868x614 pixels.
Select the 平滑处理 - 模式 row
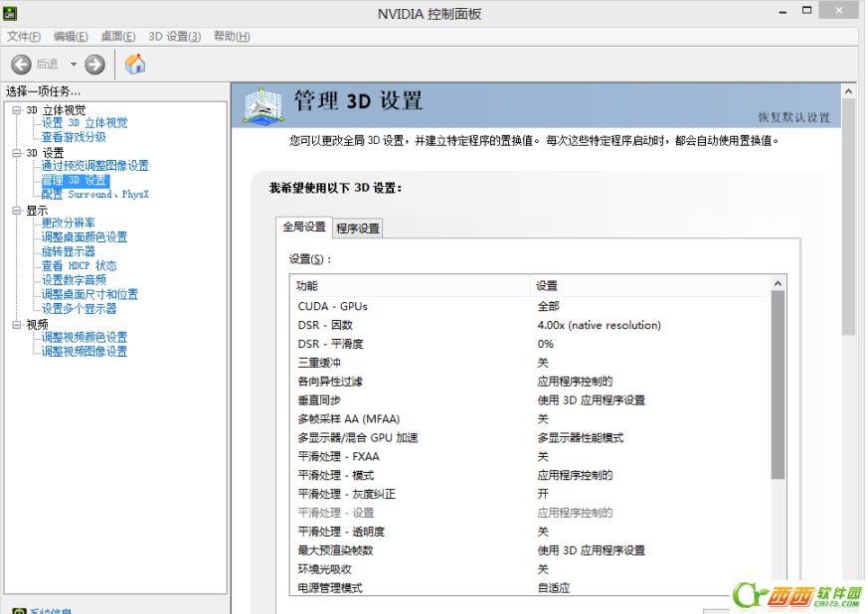point(530,476)
